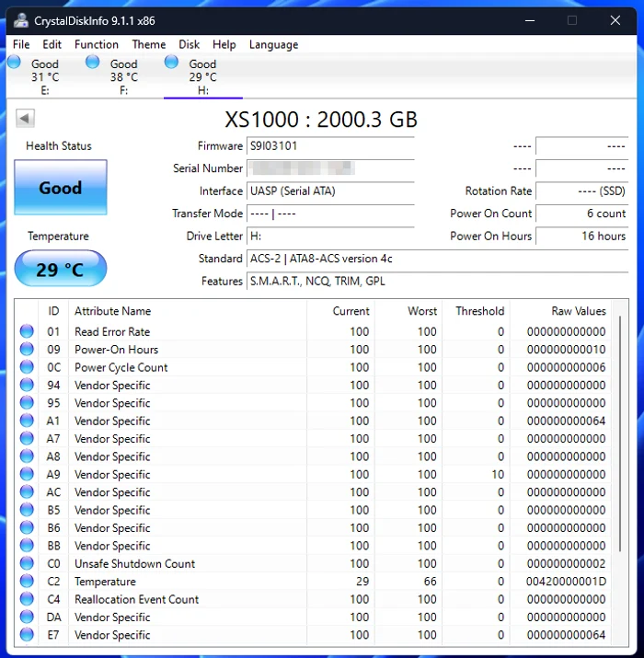
Task: Switch to the E: drive tab text
Action: click(x=45, y=76)
